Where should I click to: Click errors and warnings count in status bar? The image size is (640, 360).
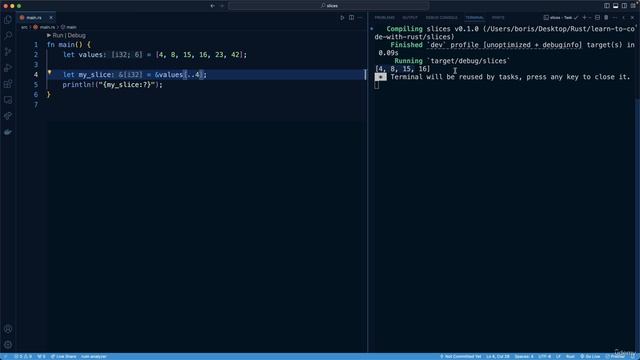[23, 356]
